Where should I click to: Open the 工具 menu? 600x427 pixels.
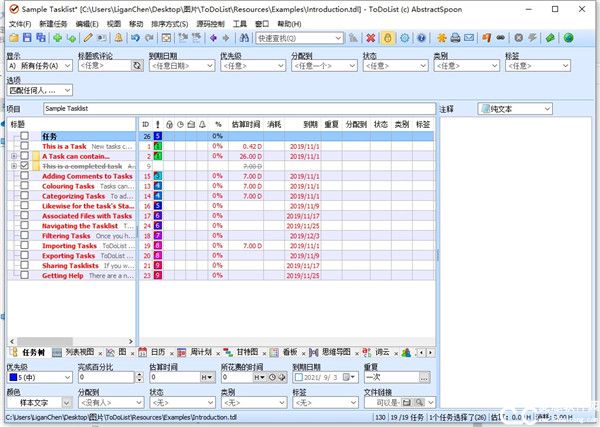pyautogui.click(x=240, y=22)
